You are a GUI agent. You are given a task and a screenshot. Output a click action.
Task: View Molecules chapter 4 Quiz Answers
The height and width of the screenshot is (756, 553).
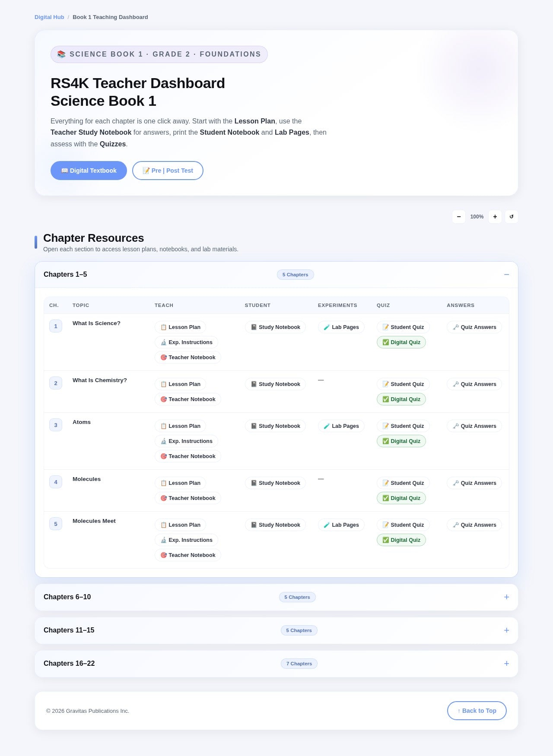click(x=474, y=483)
